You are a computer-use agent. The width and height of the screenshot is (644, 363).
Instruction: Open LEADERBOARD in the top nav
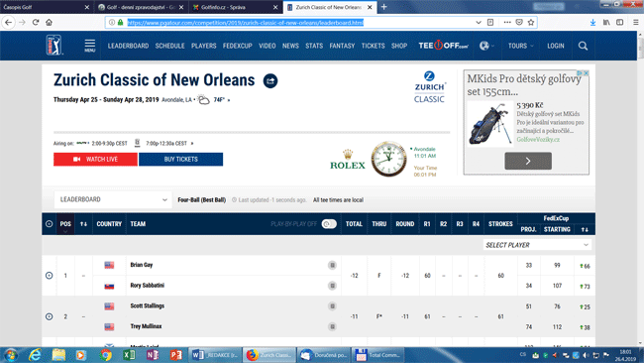(x=128, y=46)
